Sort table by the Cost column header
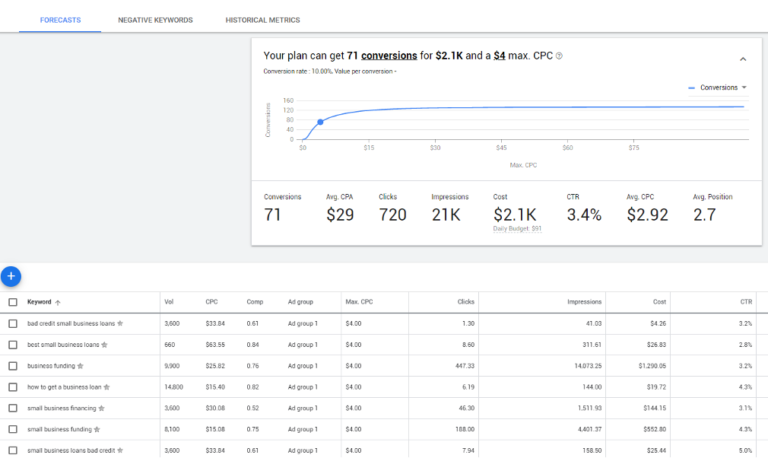The height and width of the screenshot is (458, 768). pos(659,302)
